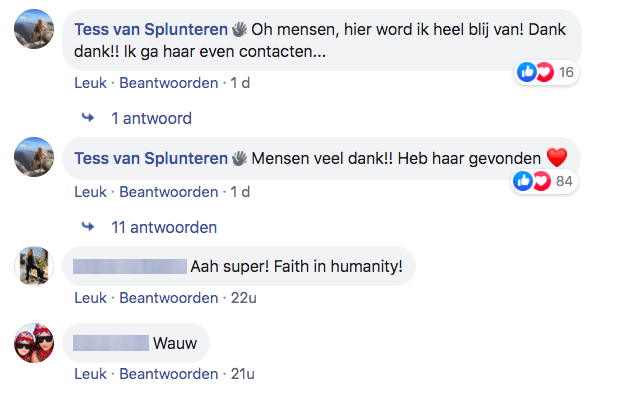Open profile picture of the 'Wauw' commenter
This screenshot has height=393, width=623.
click(34, 343)
